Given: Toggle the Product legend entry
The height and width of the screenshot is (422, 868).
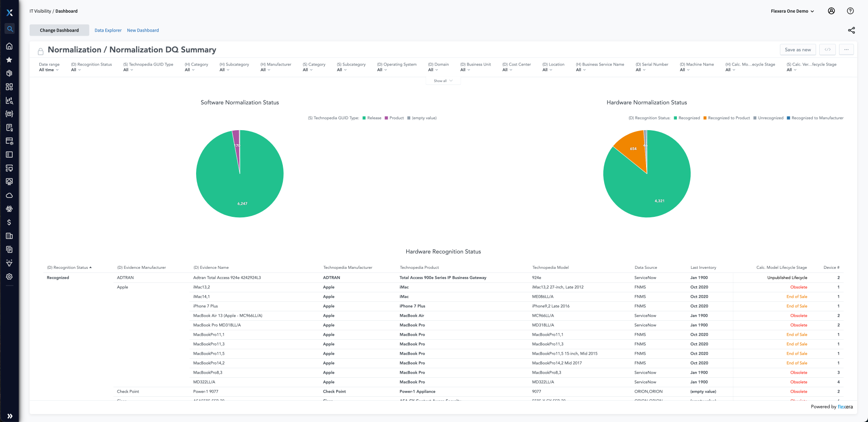Looking at the screenshot, I should [394, 118].
